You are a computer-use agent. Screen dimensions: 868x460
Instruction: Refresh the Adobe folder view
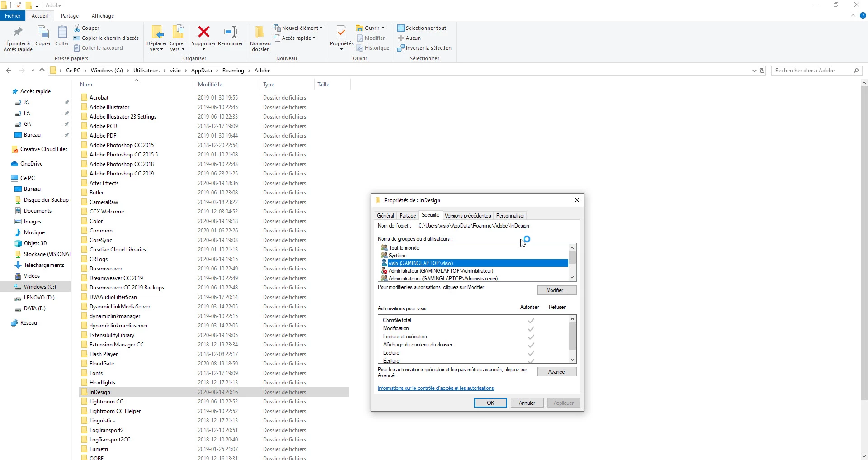click(762, 71)
